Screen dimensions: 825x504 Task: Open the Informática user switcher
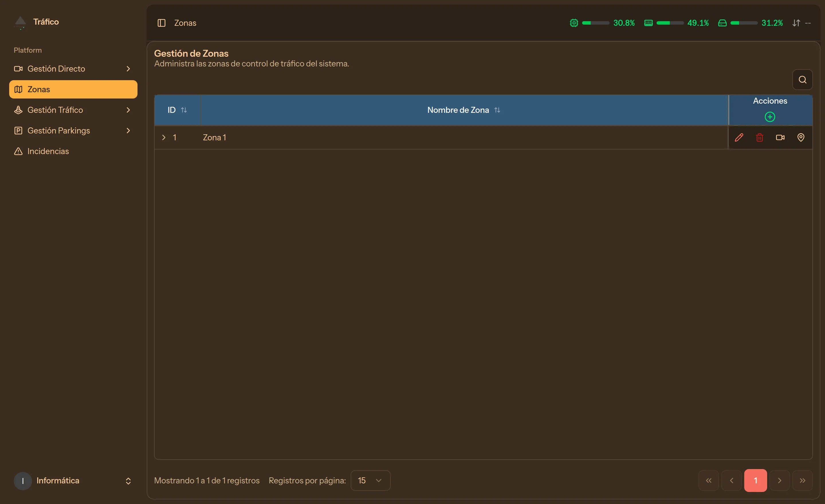pos(73,481)
